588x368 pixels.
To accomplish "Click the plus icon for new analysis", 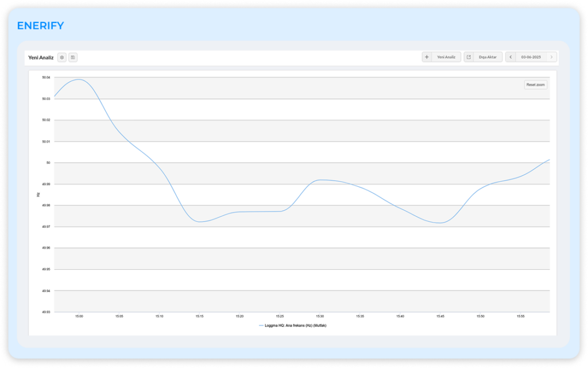I will coord(427,57).
